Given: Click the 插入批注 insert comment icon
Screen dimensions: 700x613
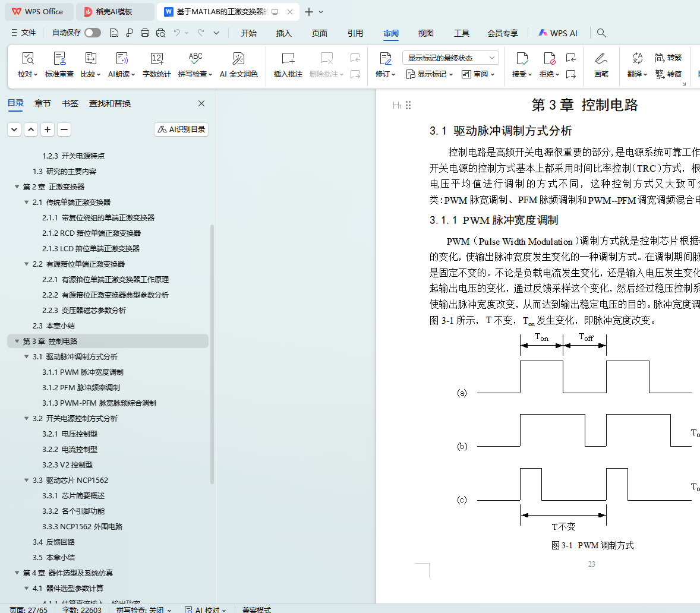Looking at the screenshot, I should [x=288, y=59].
